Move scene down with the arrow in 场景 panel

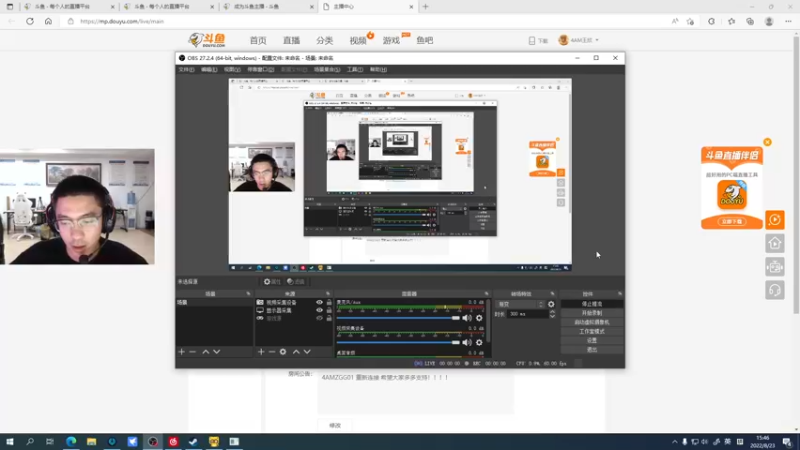[216, 352]
